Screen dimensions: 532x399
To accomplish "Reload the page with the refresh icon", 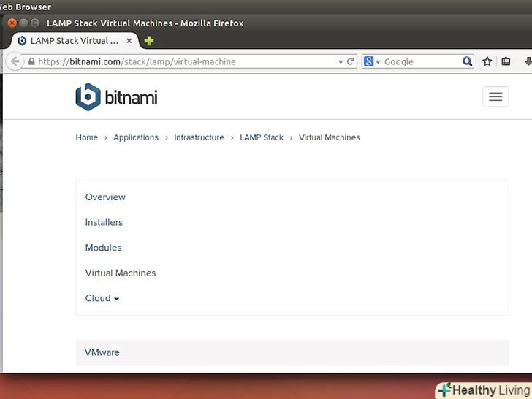I will [x=351, y=61].
